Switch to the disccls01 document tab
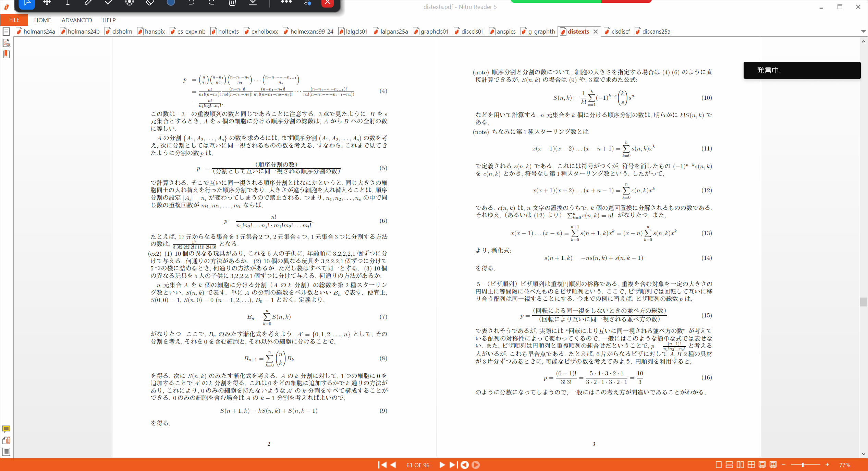This screenshot has width=868, height=471. tap(469, 32)
